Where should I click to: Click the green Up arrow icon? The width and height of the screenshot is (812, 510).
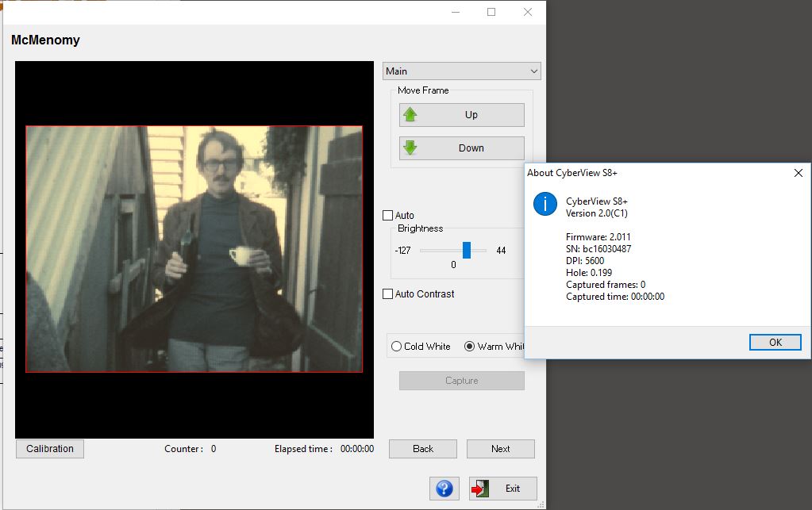(x=410, y=115)
